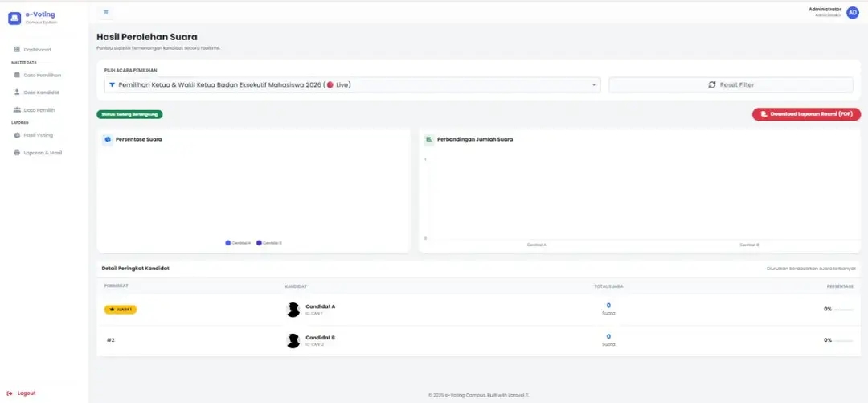Viewport: 868px width, 403px height.
Task: Click the Logout link
Action: [x=23, y=393]
